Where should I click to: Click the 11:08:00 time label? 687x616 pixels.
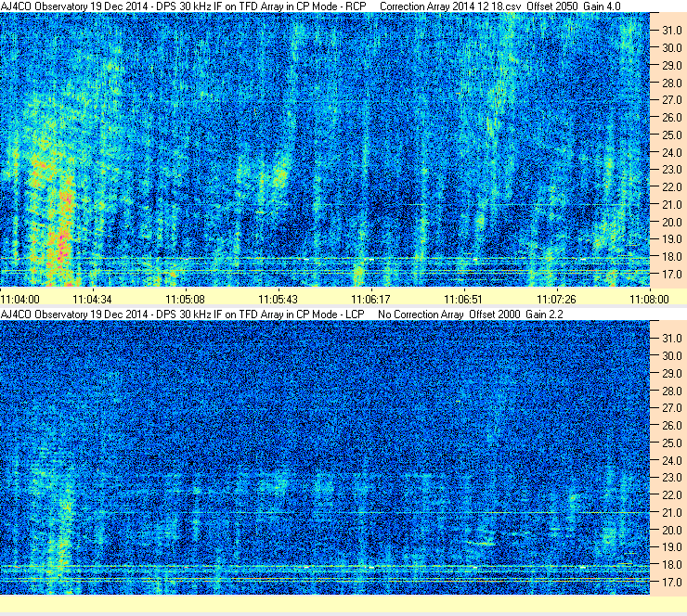(649, 300)
